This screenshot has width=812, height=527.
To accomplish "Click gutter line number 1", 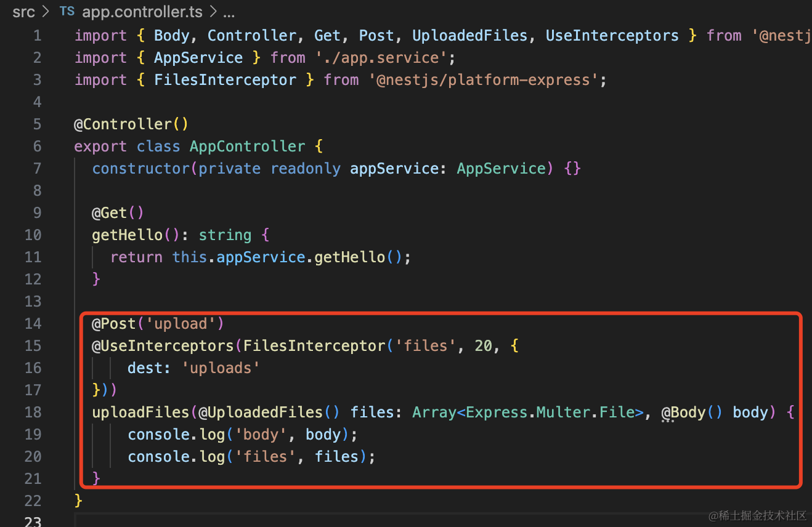I will tap(37, 36).
